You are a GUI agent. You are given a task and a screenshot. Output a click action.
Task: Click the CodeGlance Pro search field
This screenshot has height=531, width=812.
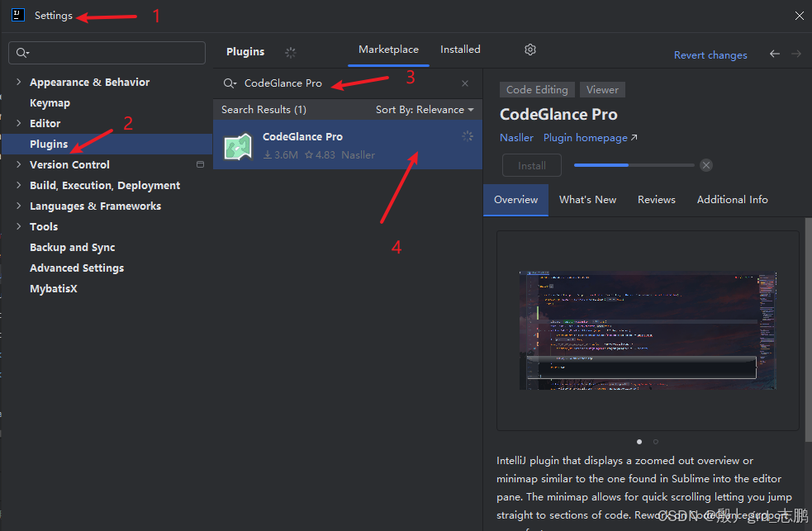coord(348,83)
